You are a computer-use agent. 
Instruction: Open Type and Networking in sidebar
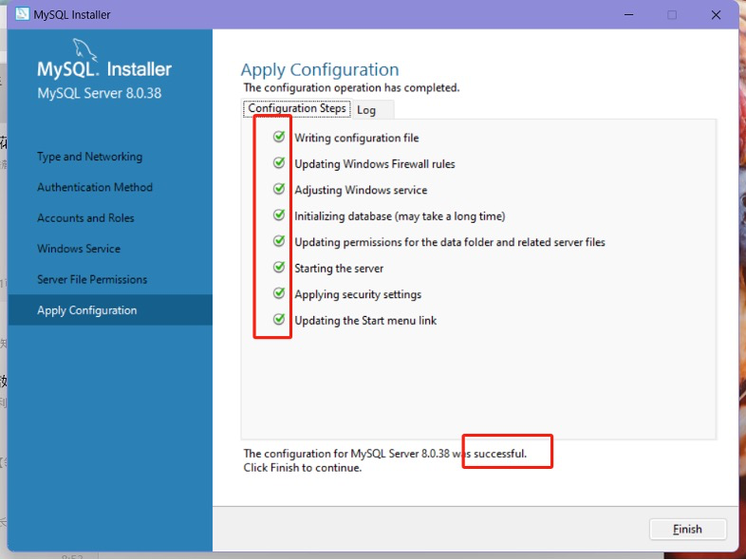point(89,157)
